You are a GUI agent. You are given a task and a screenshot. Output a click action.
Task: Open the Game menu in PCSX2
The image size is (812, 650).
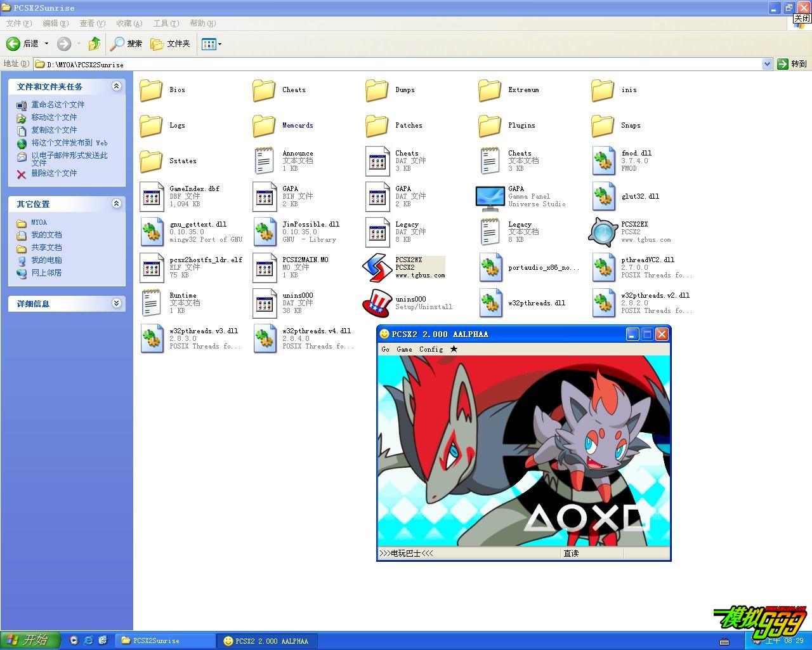tap(405, 350)
